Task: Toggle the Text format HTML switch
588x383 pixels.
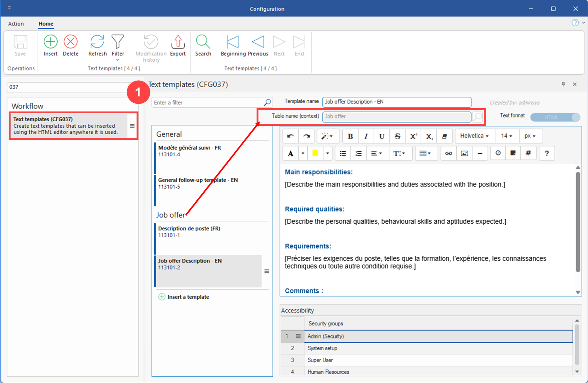Action: coord(555,117)
